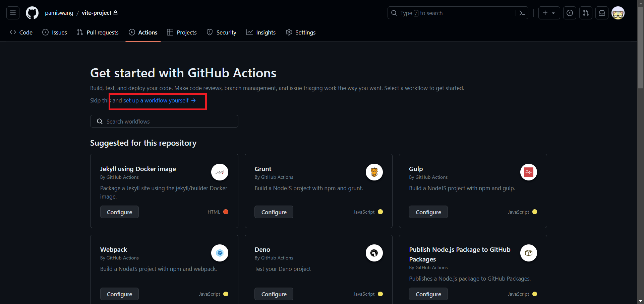Switch to the Pull requests tab
This screenshot has width=644, height=304.
(98, 32)
